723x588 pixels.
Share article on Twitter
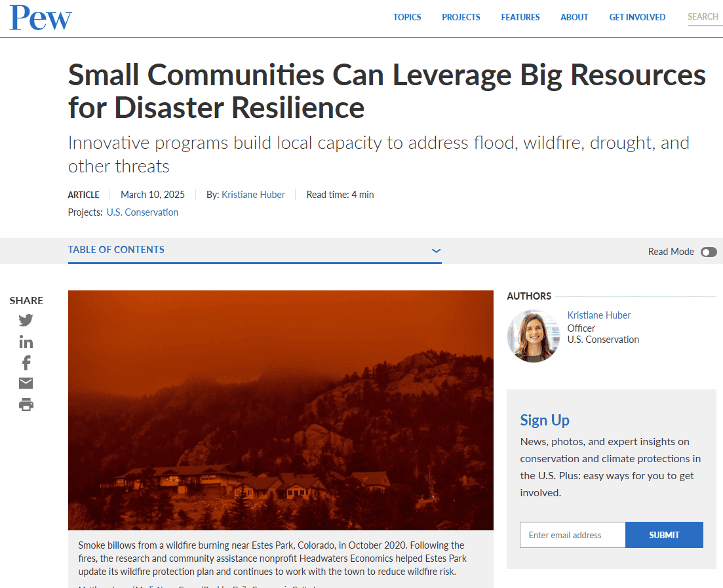click(x=26, y=321)
